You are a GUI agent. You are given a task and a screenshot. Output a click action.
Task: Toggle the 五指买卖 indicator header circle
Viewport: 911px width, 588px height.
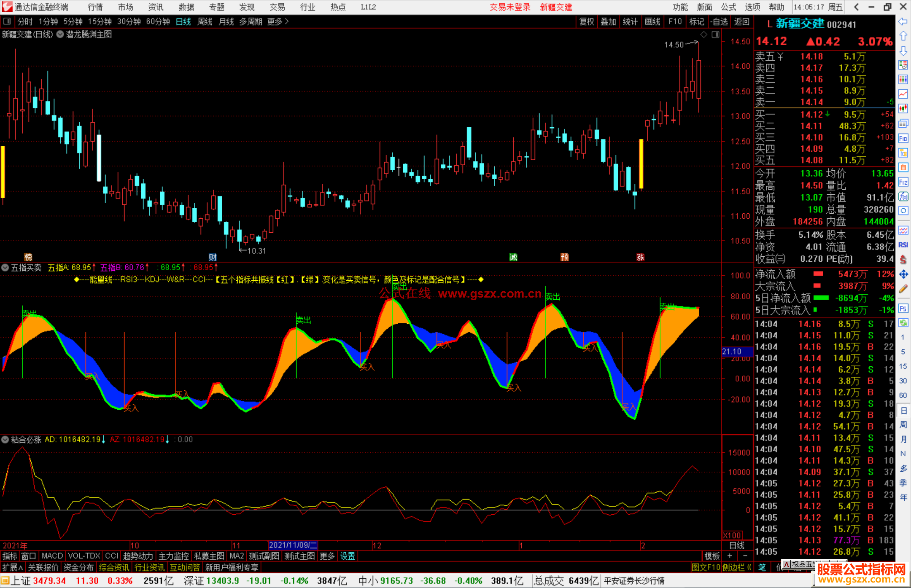(5, 267)
